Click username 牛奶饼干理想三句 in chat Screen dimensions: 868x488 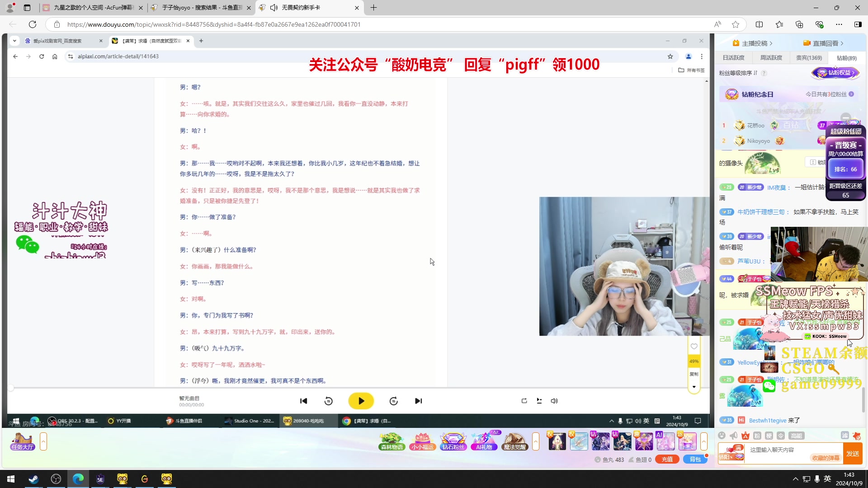pos(761,212)
